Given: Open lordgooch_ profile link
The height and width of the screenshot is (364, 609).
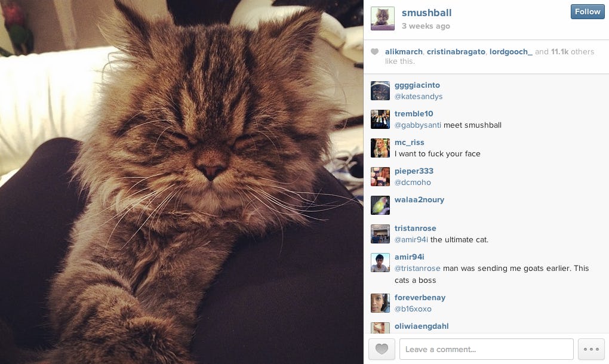Looking at the screenshot, I should (x=510, y=51).
